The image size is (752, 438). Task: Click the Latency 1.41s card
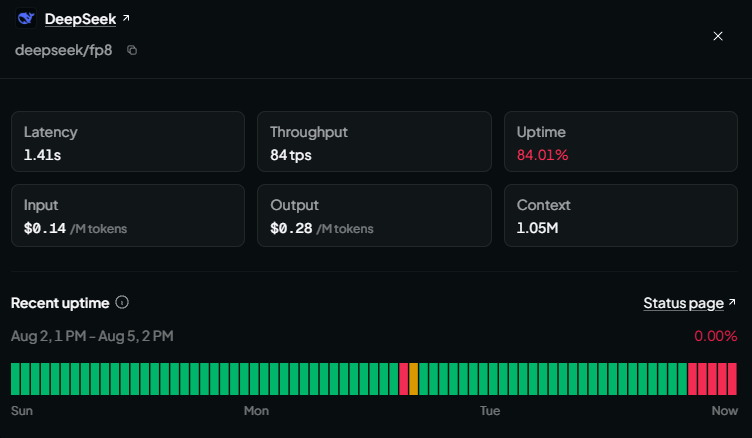click(128, 142)
